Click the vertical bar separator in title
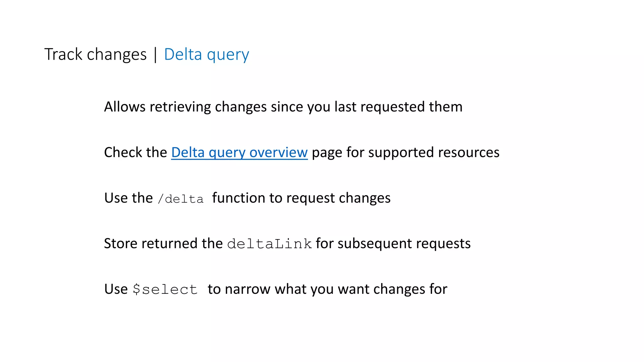This screenshot has height=362, width=644. [155, 55]
